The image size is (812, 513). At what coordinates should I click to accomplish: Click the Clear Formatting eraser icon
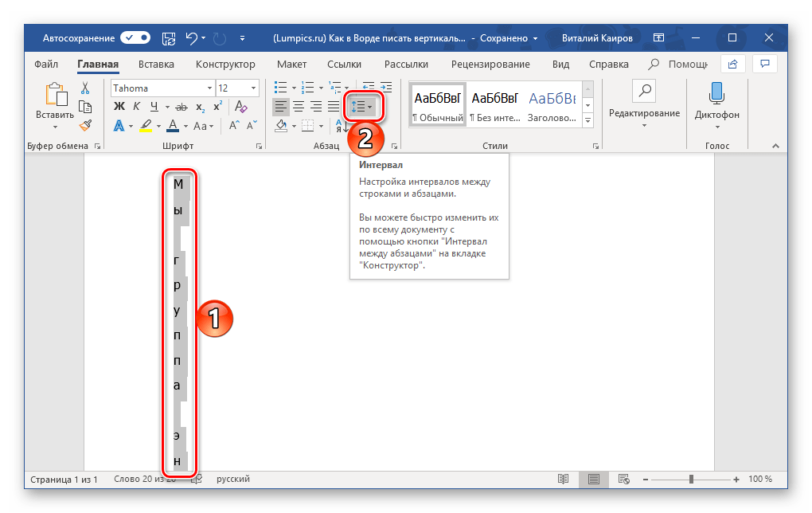[237, 107]
